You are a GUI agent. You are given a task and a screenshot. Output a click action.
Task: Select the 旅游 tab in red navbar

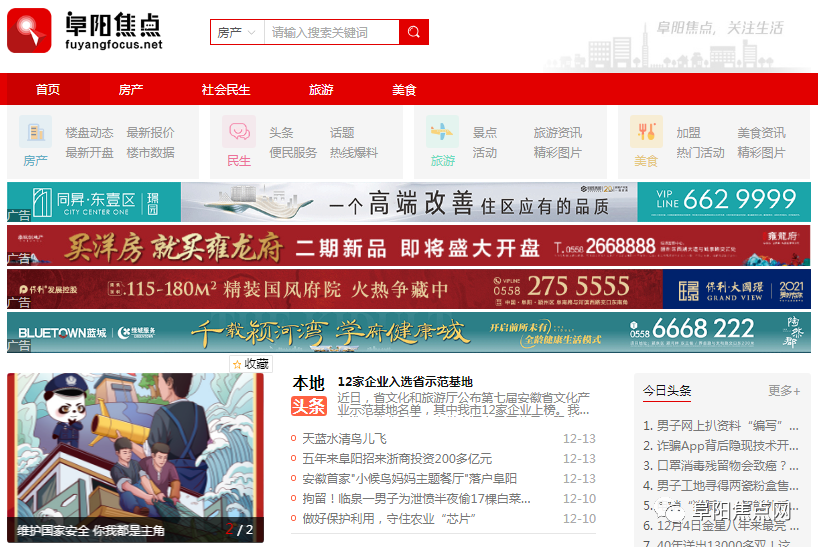tap(321, 89)
